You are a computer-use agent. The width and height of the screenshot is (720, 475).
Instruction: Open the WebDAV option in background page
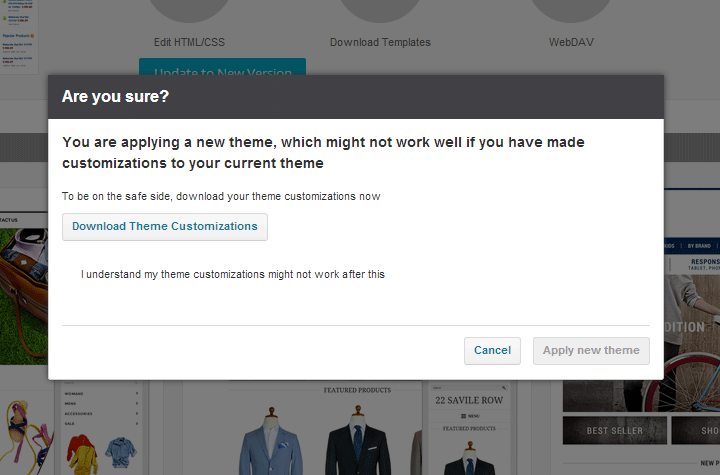click(571, 42)
